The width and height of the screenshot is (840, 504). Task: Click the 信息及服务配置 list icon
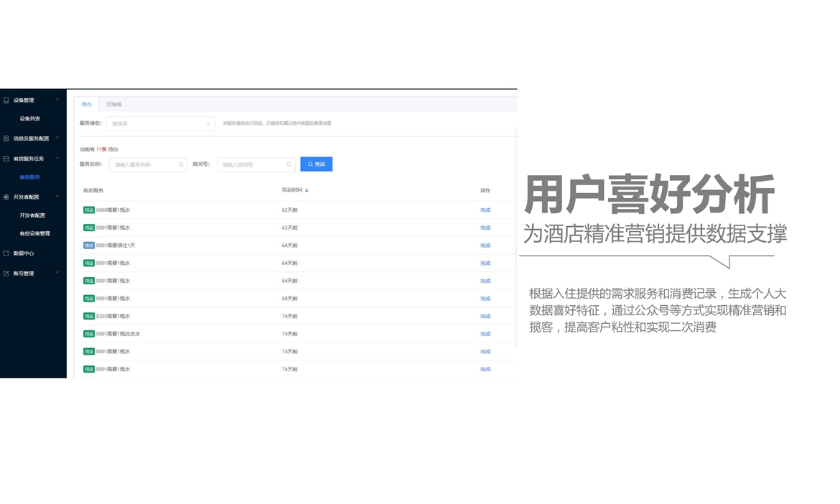pos(6,139)
